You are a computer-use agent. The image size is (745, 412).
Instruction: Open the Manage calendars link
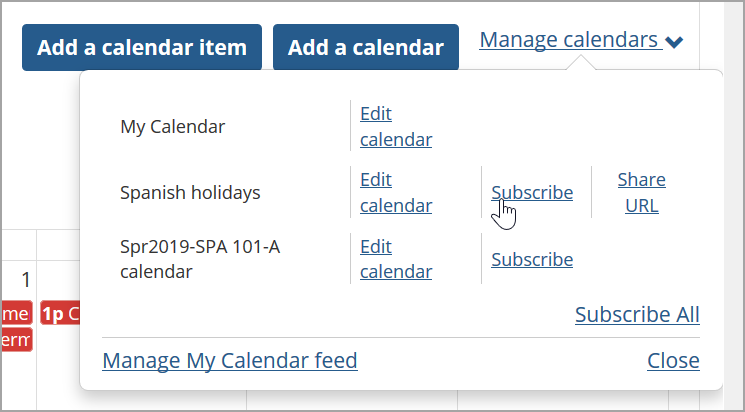pos(569,41)
